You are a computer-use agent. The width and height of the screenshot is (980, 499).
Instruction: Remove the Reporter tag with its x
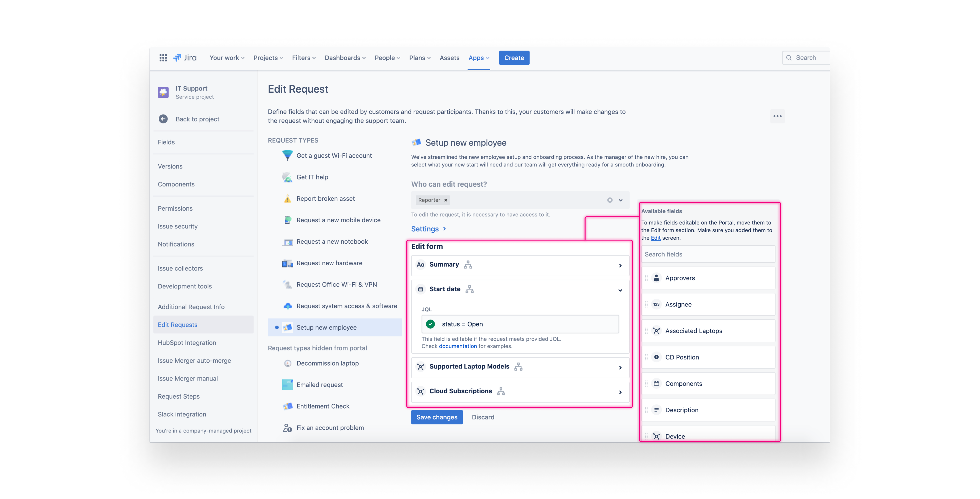coord(446,200)
